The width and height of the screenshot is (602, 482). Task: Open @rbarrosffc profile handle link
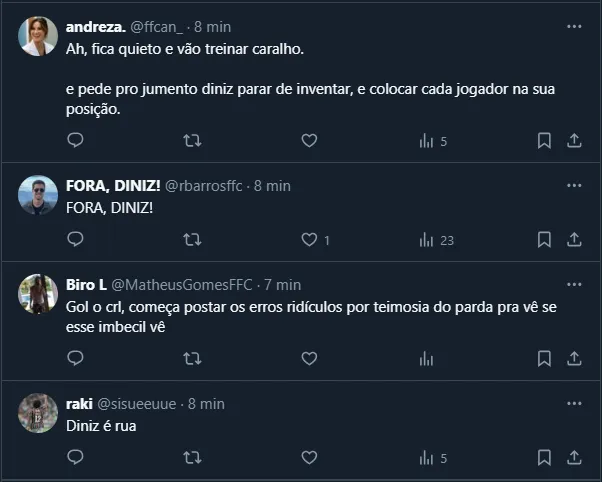coord(205,186)
